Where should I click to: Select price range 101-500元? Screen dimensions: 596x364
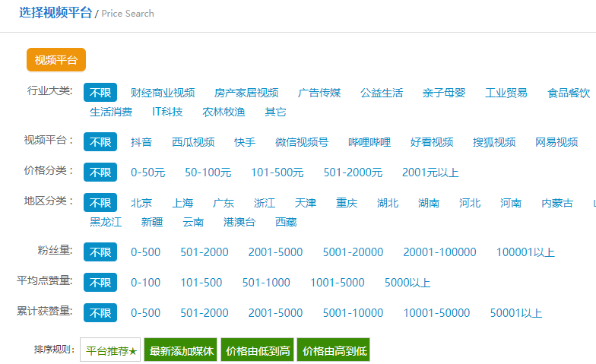pyautogui.click(x=277, y=173)
